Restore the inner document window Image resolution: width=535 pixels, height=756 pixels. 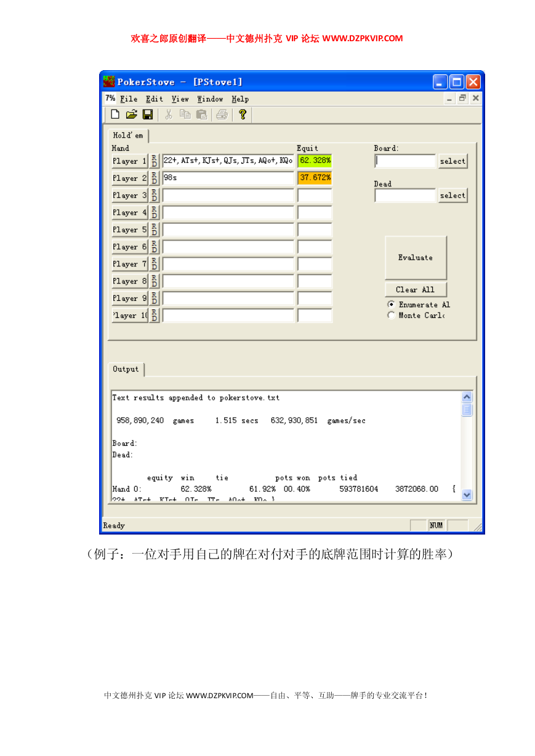(x=462, y=98)
